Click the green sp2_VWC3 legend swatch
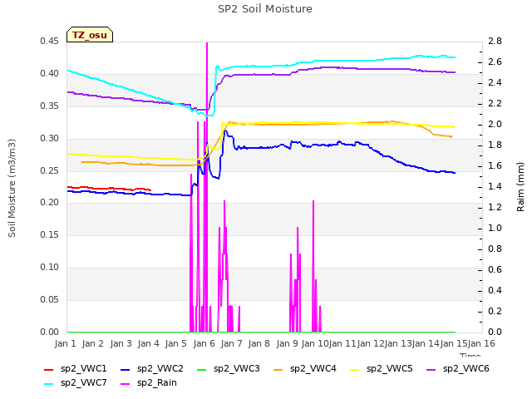532x399 pixels. point(202,369)
